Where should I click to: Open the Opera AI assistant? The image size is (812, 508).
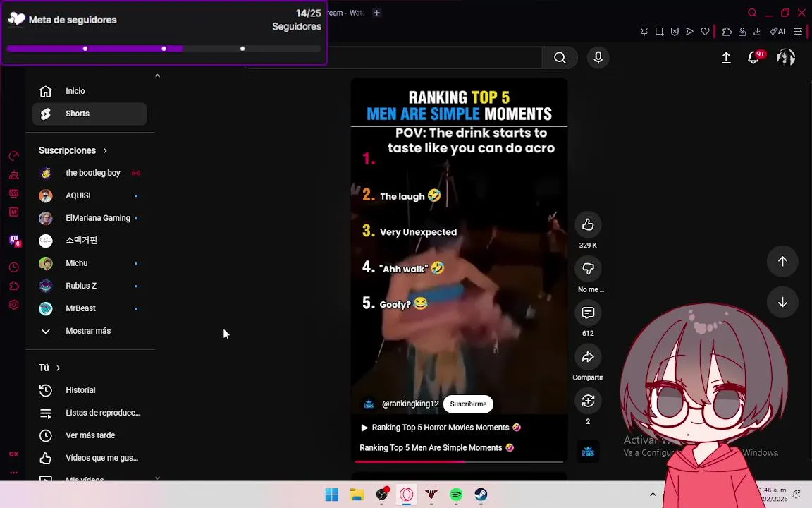[777, 32]
